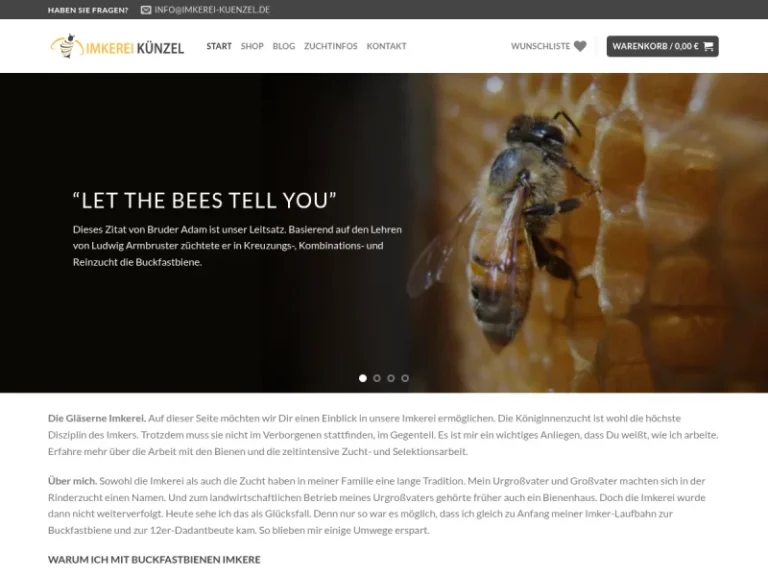The width and height of the screenshot is (768, 576).
Task: Click the shopping cart icon in Warenkorb
Action: (x=708, y=47)
